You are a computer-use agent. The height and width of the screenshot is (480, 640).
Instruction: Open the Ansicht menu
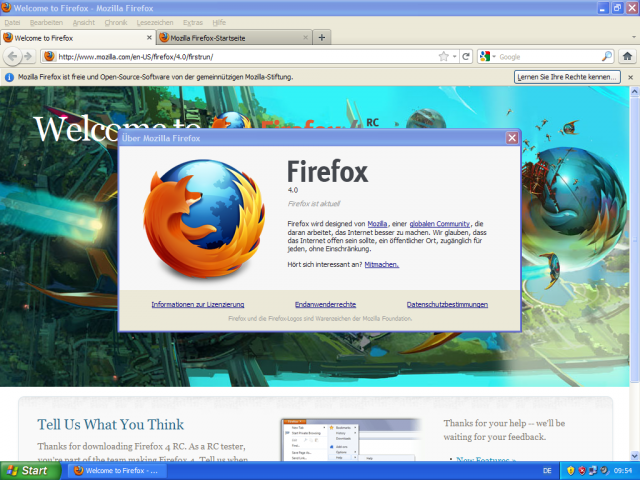(x=84, y=22)
